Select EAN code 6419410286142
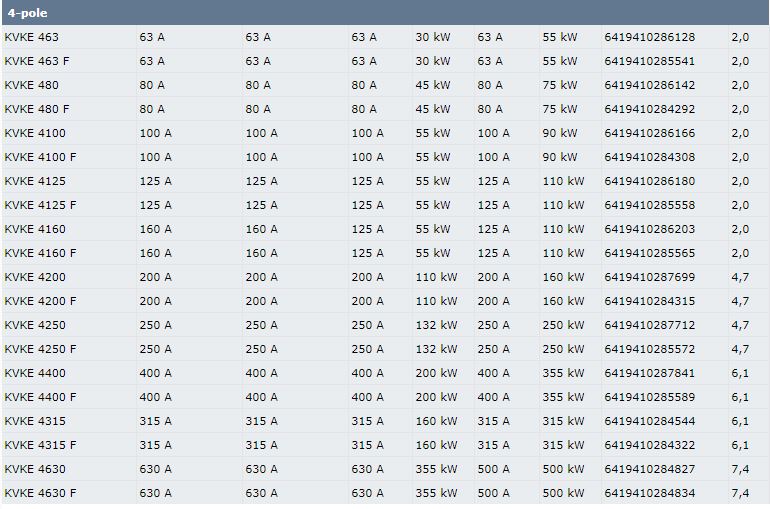Screen dimensions: 770x509 [650, 85]
